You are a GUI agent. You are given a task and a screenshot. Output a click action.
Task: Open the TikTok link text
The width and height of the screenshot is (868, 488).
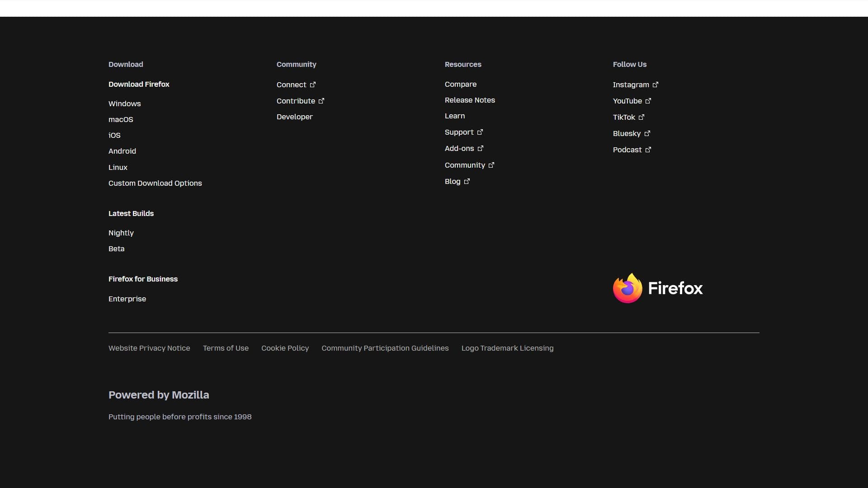(624, 117)
